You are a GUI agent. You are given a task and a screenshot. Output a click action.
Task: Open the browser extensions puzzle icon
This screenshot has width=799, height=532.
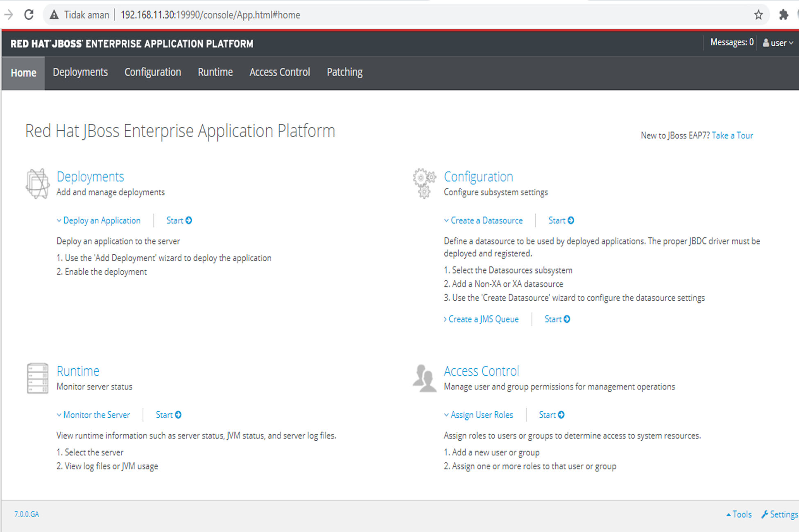point(783,15)
